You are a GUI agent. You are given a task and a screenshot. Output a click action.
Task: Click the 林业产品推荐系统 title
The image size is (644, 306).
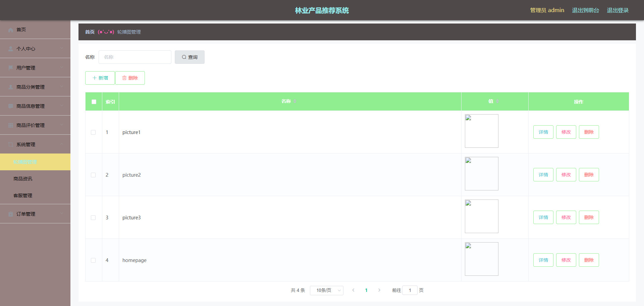click(x=322, y=10)
